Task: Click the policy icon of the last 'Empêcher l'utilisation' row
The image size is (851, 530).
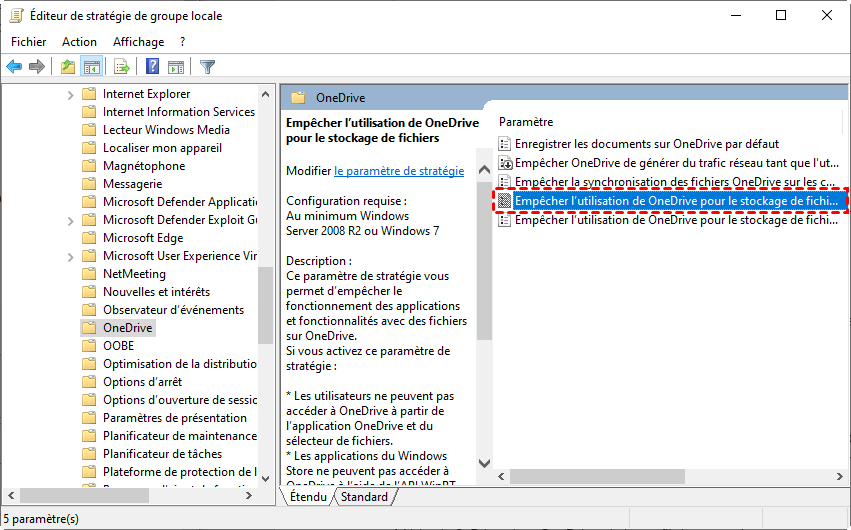Action: (x=505, y=220)
